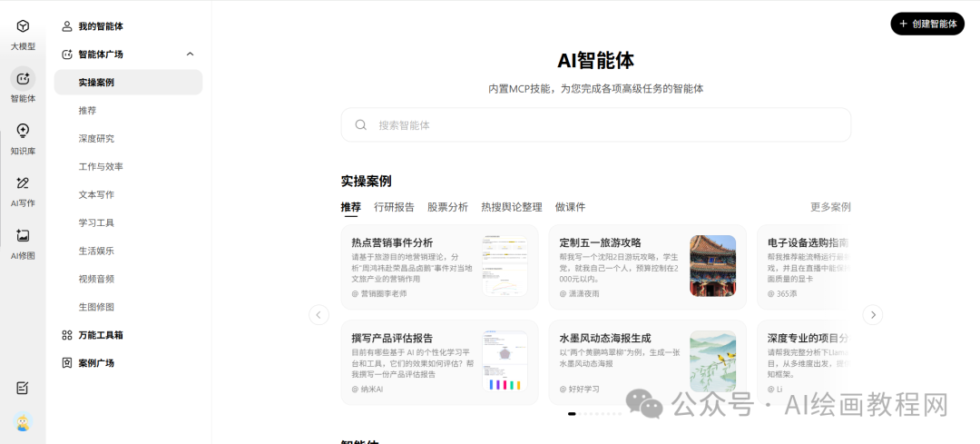Open the 热点营销事件分析 case card

[x=439, y=267]
